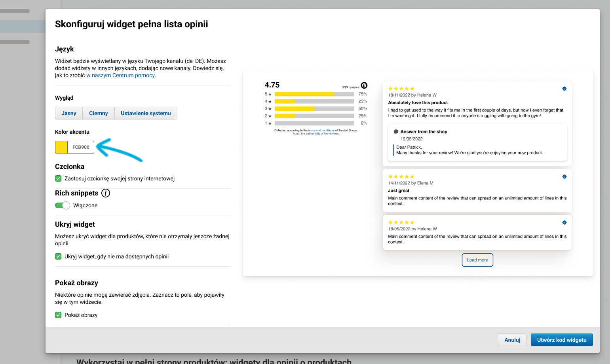This screenshot has height=364, width=610.
Task: Toggle the Rich snippets Włączone switch
Action: coord(63,205)
